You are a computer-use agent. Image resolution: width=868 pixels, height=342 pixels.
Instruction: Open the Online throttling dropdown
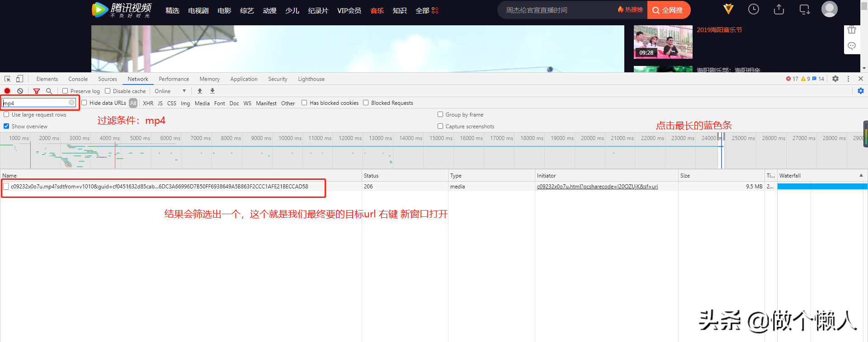click(x=170, y=91)
